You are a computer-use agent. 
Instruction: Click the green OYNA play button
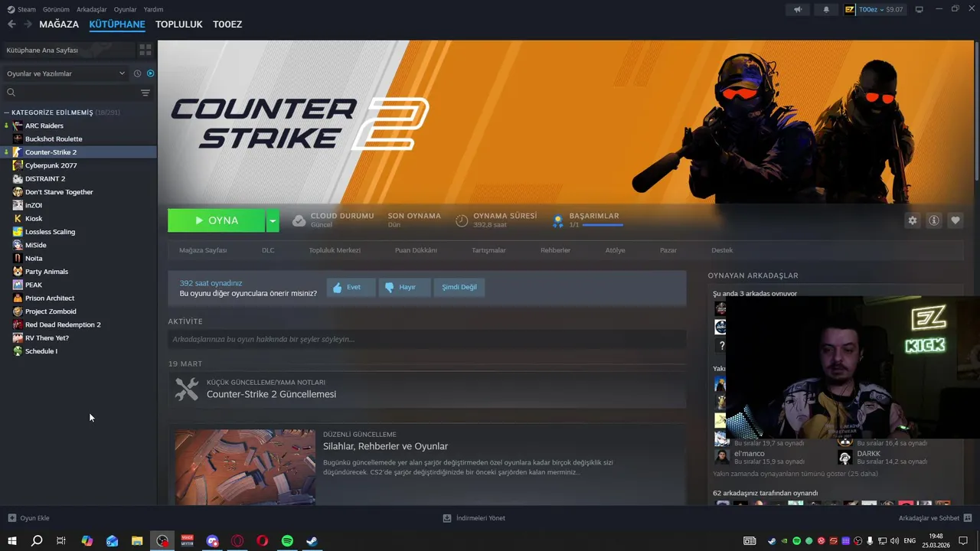[217, 220]
